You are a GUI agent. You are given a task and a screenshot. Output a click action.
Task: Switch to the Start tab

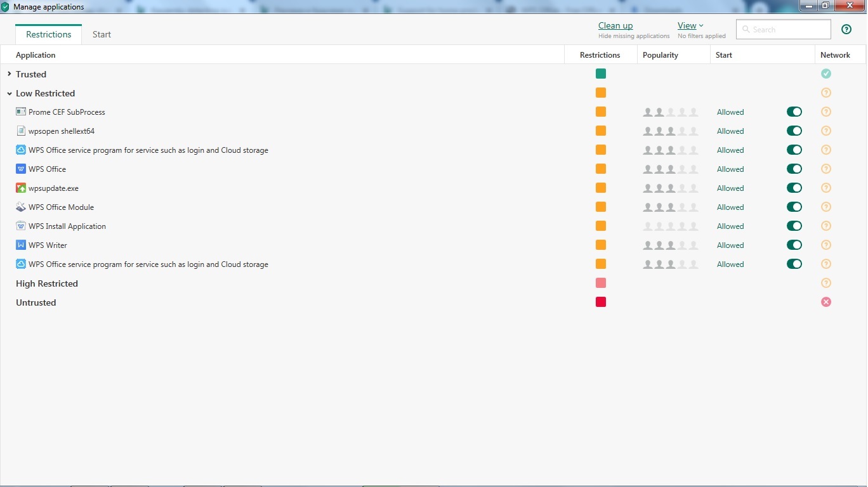coord(102,34)
